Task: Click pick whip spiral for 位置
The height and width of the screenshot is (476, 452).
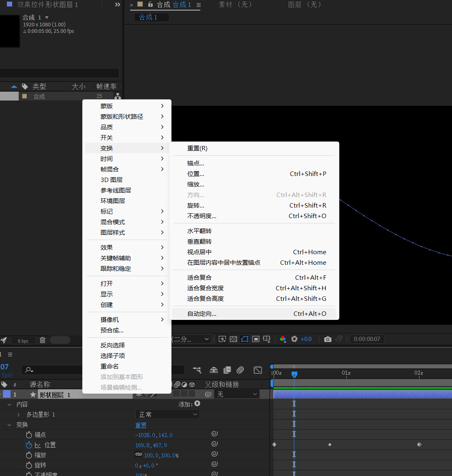Action: [214, 444]
